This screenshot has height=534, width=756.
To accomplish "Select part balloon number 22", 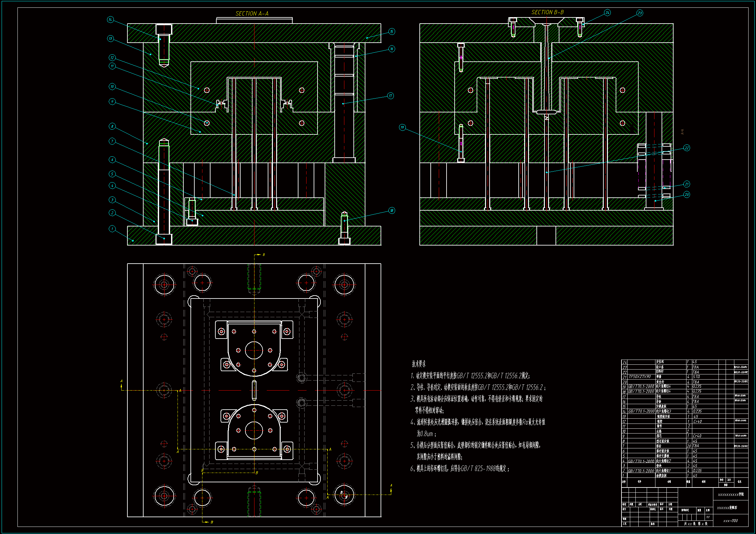I will [x=686, y=148].
